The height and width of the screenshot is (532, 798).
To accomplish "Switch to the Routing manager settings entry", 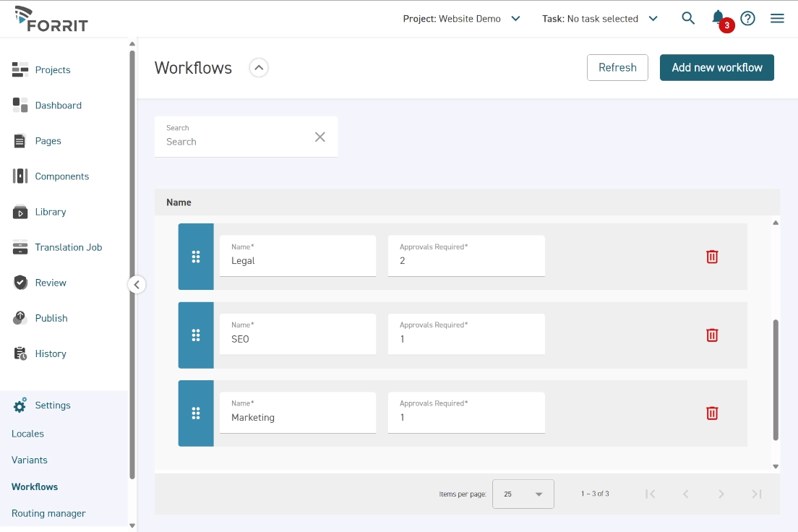I will click(48, 513).
